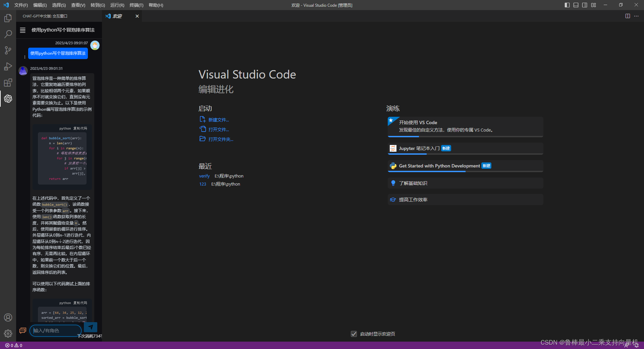Viewport: 644px width, 349px height.
Task: Open the Jupyter 笔记本入门 walkthrough
Action: [x=465, y=148]
